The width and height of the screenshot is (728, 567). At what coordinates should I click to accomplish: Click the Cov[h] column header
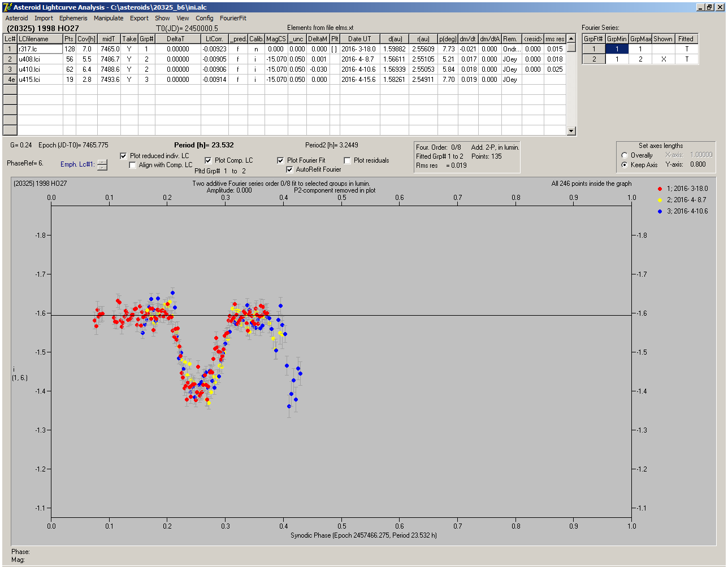pos(88,39)
